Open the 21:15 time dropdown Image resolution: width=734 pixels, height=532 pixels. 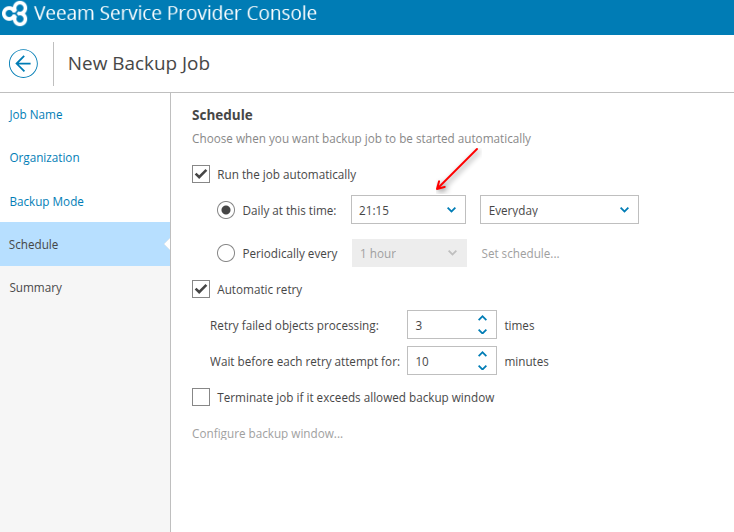408,210
